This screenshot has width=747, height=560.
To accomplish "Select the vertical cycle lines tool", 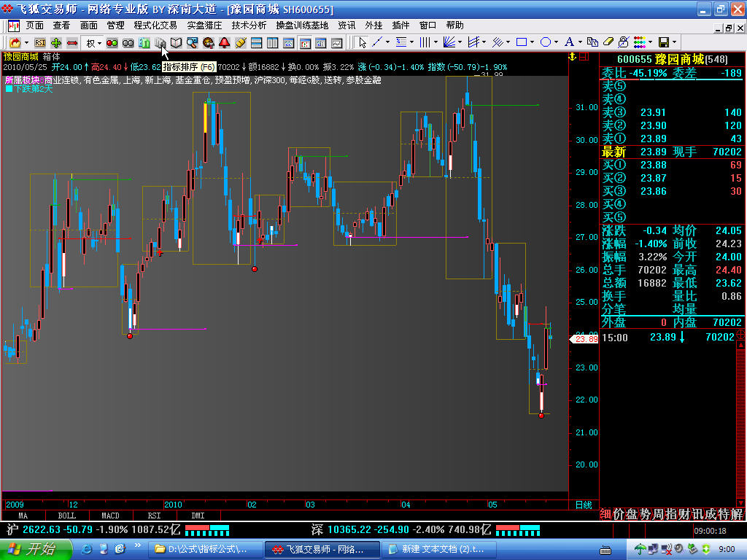I will point(425,42).
